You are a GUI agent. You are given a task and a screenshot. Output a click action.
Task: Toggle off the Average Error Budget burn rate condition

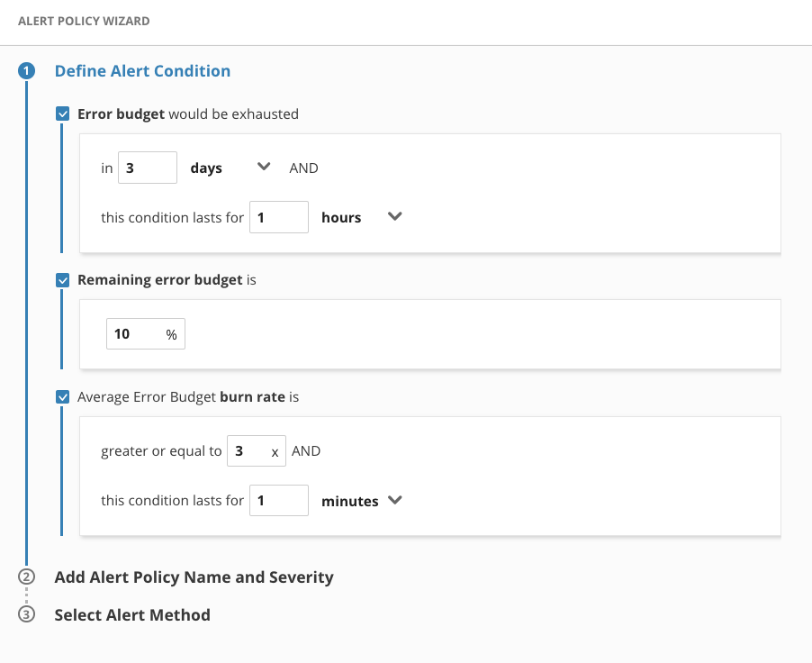click(x=62, y=396)
